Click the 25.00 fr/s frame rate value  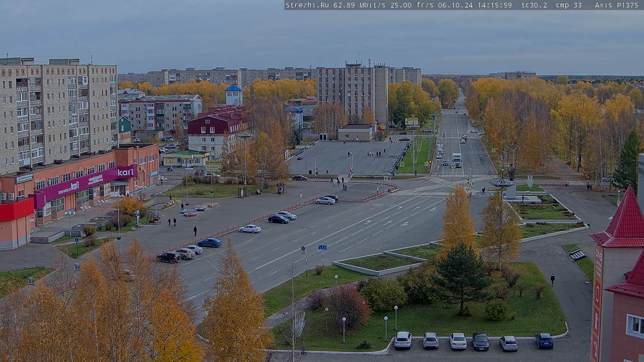[412, 5]
